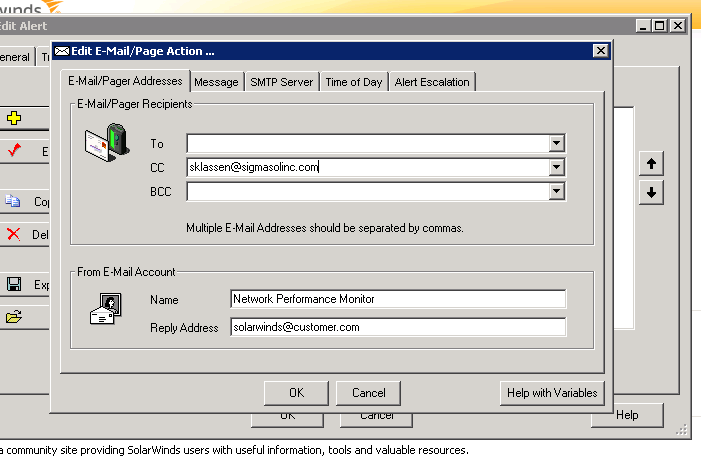The height and width of the screenshot is (456, 701).
Task: Click the From E-Mail Account envelope icon
Action: pyautogui.click(x=106, y=308)
